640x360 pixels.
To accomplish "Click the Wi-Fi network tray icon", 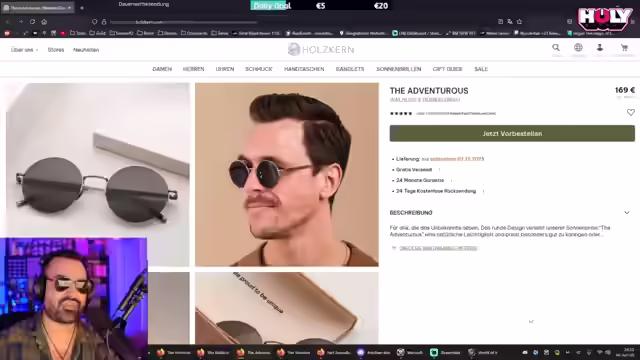I will pos(600,352).
